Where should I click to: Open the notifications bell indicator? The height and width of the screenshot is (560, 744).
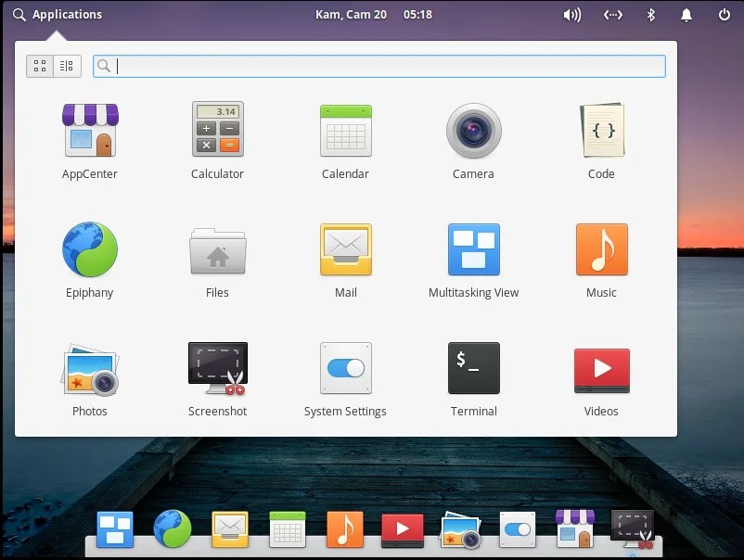686,15
